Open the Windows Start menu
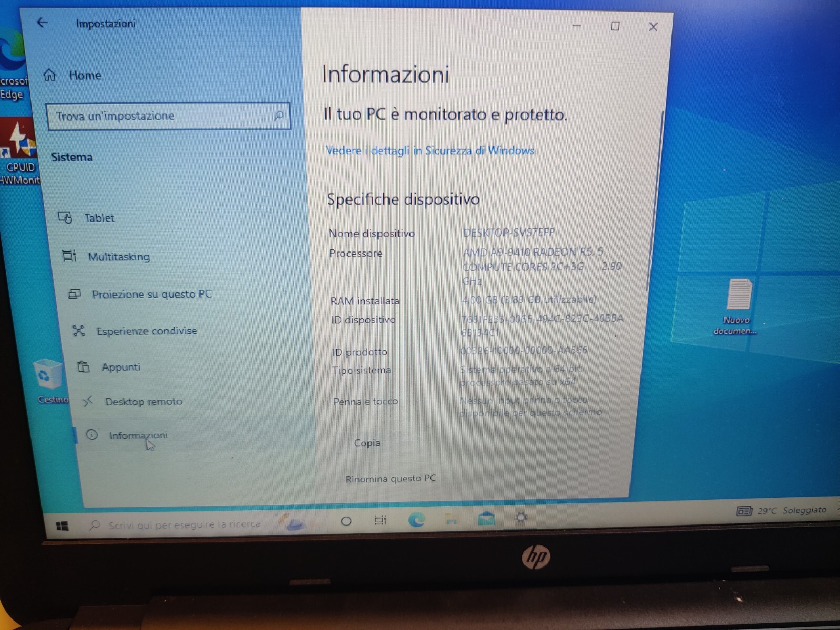 [62, 526]
